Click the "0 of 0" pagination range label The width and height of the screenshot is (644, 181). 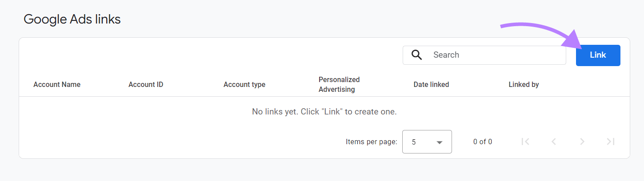(482, 142)
